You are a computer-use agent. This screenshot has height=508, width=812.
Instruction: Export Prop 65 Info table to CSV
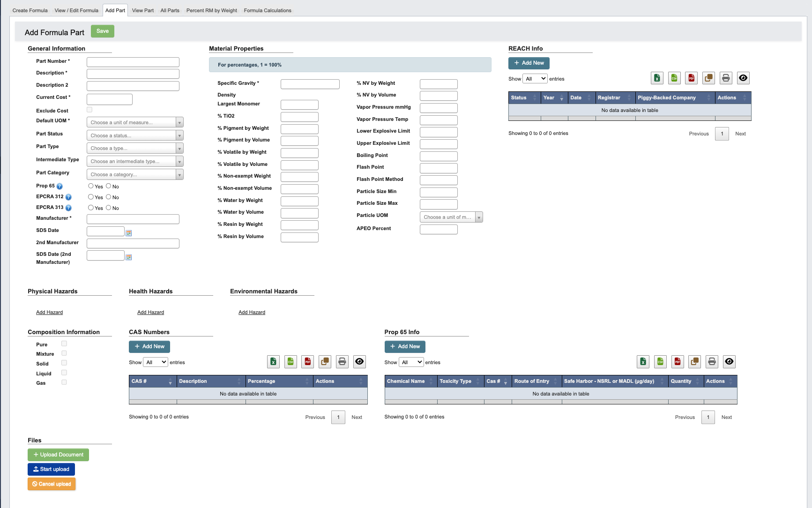pos(660,362)
